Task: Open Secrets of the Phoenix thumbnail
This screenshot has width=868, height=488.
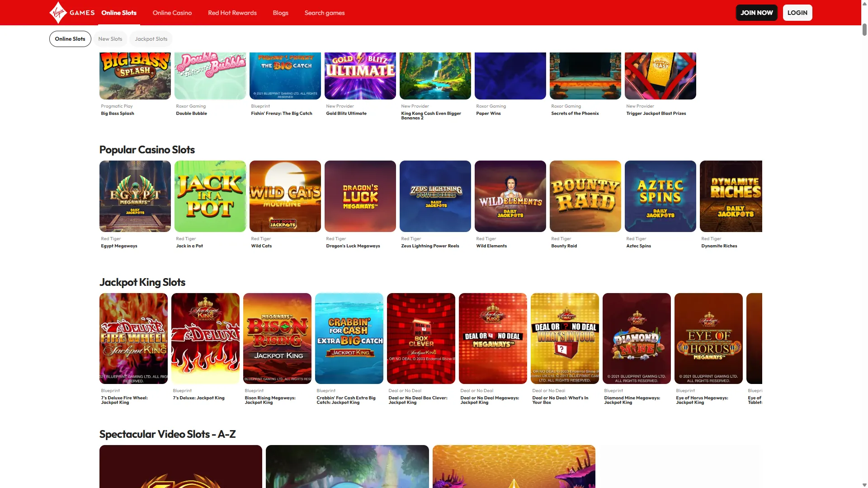Action: [585, 76]
